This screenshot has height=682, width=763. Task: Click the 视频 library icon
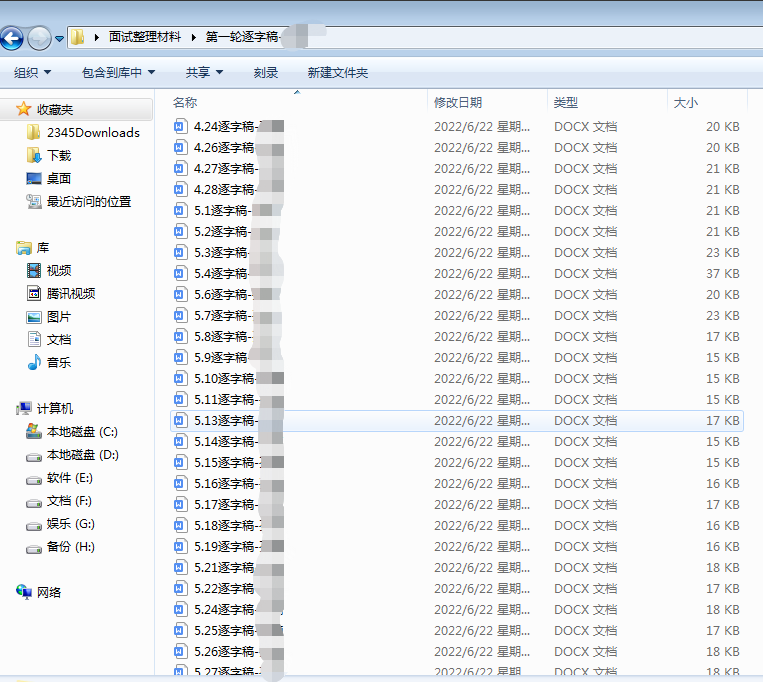pos(34,270)
